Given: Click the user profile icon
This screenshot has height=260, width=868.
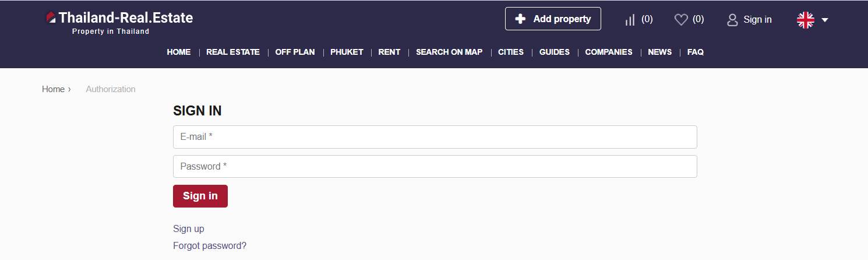Looking at the screenshot, I should click(x=732, y=20).
